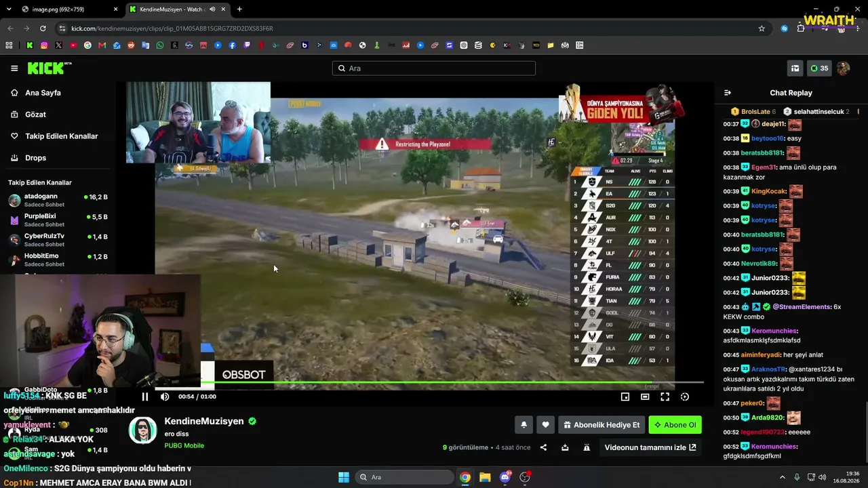This screenshot has height=488, width=868.
Task: Open the Google bookmark
Action: [x=87, y=45]
